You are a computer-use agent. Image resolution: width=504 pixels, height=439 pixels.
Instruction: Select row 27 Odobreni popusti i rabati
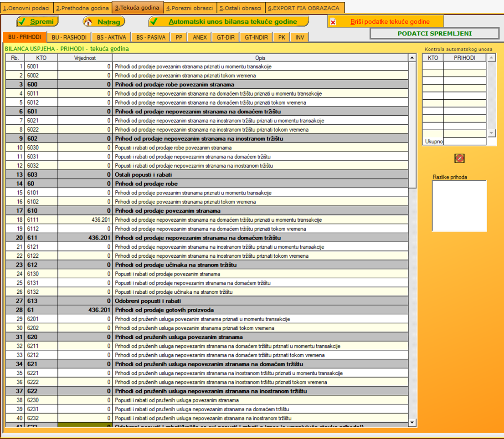[207, 301]
